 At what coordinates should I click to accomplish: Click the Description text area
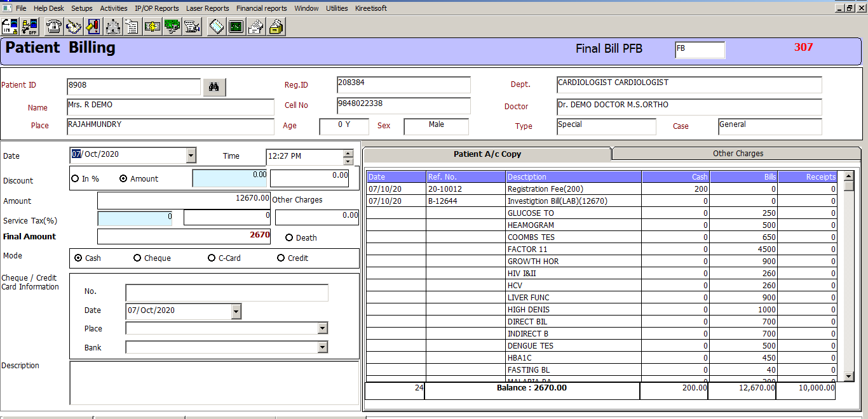(x=214, y=382)
